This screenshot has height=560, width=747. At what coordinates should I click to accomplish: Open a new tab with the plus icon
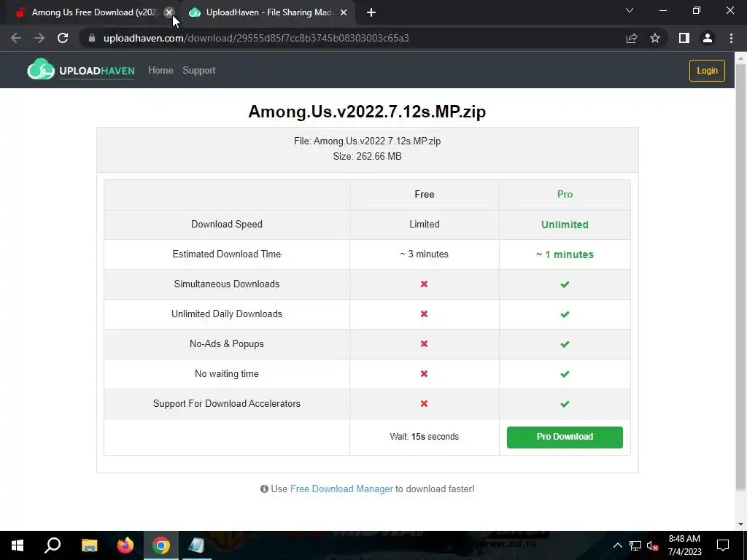pos(371,12)
